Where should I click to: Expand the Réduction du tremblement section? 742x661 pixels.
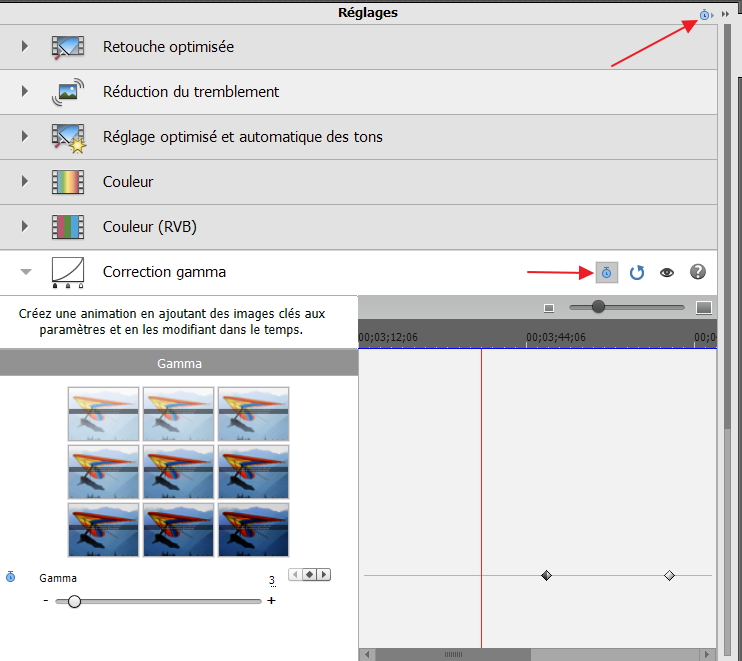(x=25, y=91)
